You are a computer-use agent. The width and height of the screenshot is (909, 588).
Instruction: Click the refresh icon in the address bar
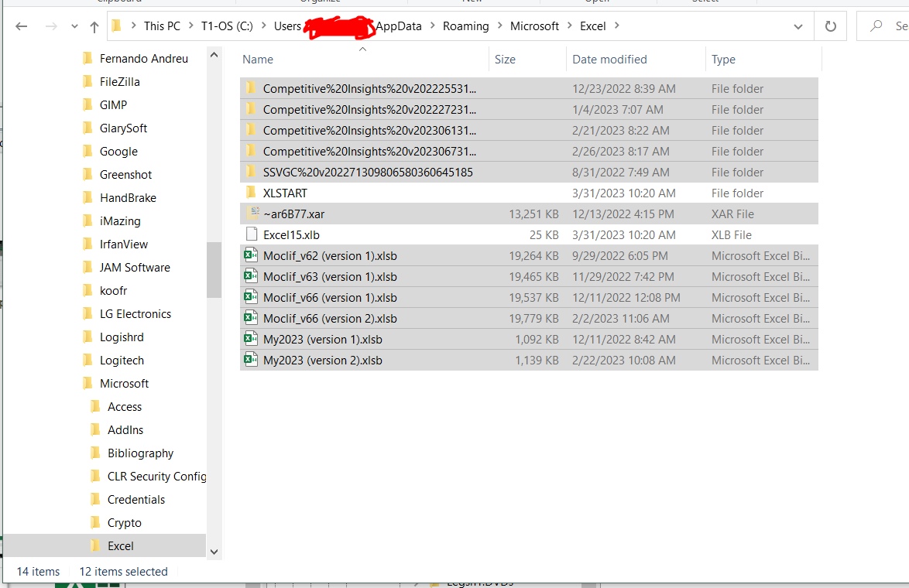point(828,26)
